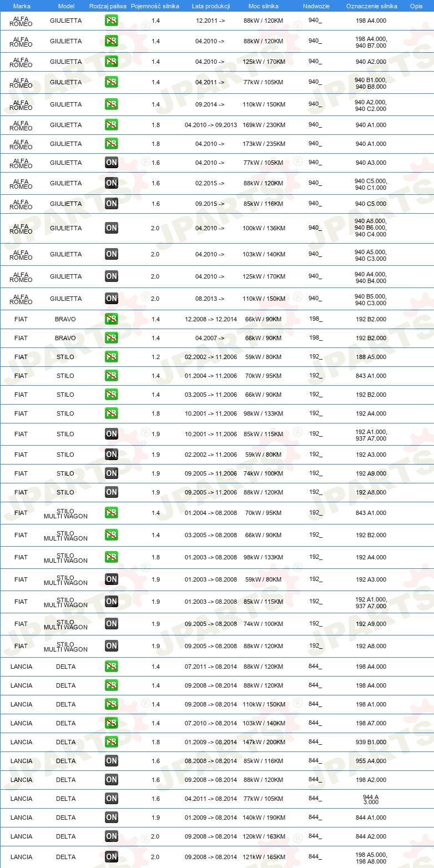Select the 955 A4.000 engine code
Image resolution: width=434 pixels, height=868 pixels.
click(371, 761)
